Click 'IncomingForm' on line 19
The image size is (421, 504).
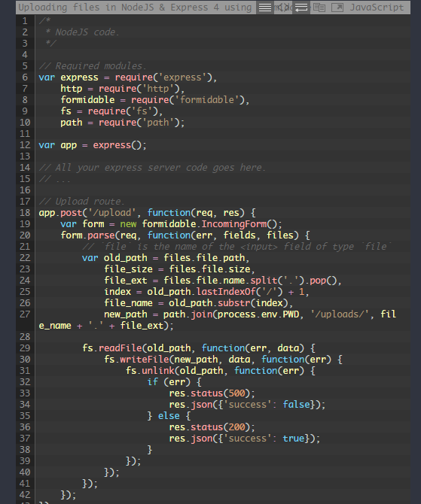click(x=234, y=223)
